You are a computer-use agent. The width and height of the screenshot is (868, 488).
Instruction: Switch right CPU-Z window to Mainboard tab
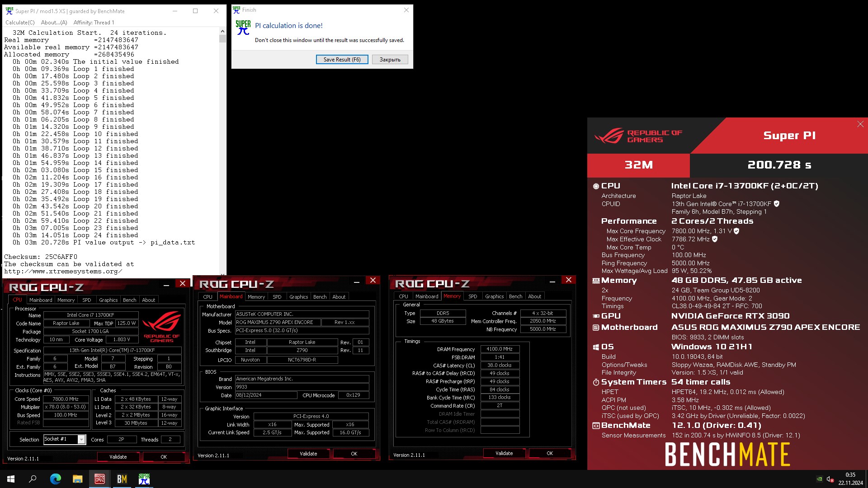[427, 296]
